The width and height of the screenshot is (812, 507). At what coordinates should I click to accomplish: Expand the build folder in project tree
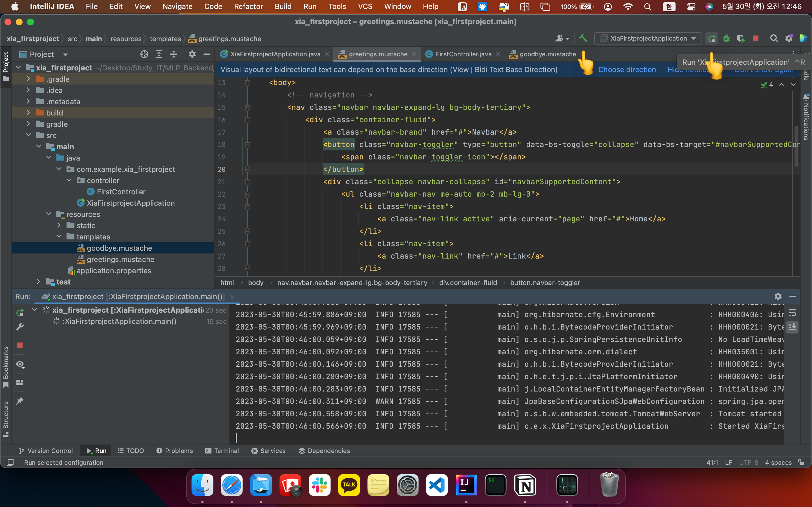pyautogui.click(x=28, y=113)
